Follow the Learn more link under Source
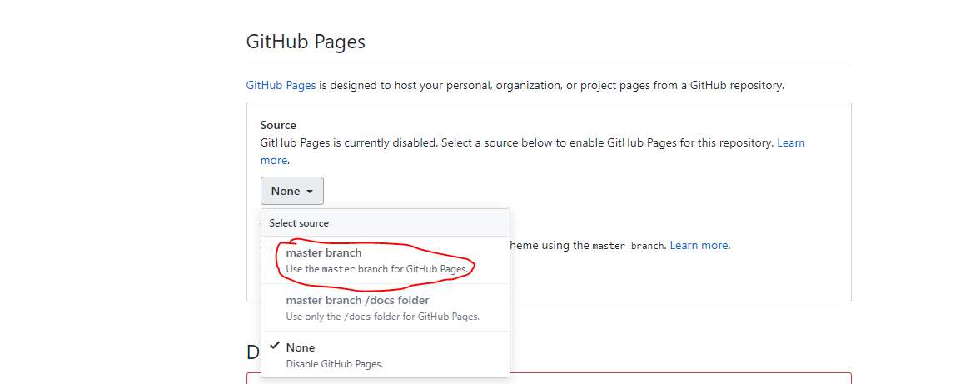The width and height of the screenshot is (980, 384). coord(791,142)
